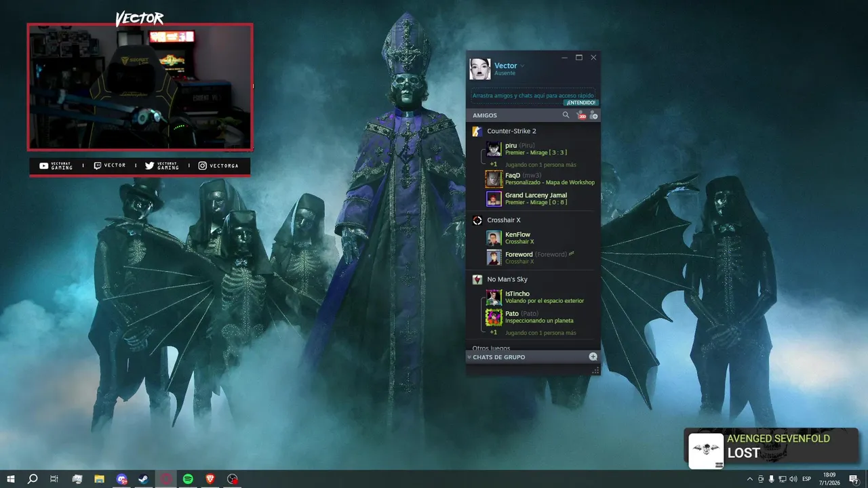Viewport: 868px width, 488px height.
Task: Show hidden system tray icons
Action: (x=749, y=479)
